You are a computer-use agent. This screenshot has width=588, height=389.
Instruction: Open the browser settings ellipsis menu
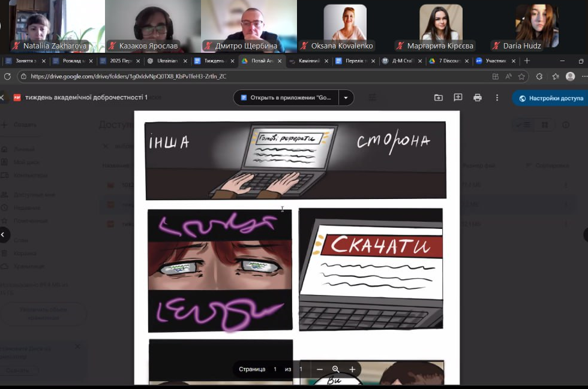[x=584, y=76]
